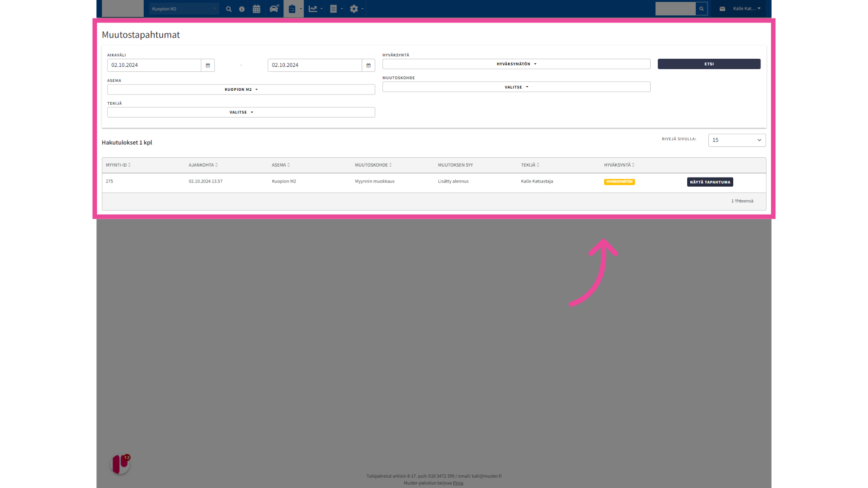This screenshot has width=868, height=488.
Task: Click the Hakutulokset 1 kpl heading
Action: (x=127, y=142)
